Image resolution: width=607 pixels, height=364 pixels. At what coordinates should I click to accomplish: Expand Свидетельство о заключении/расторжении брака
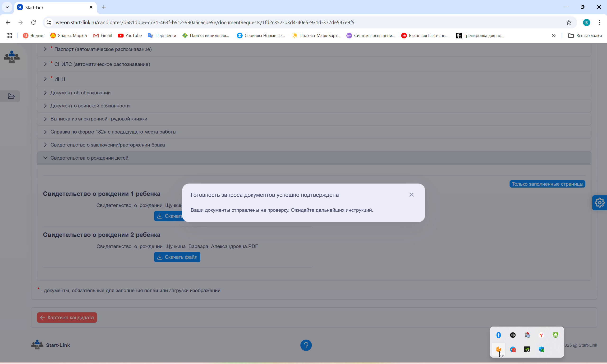click(x=314, y=145)
